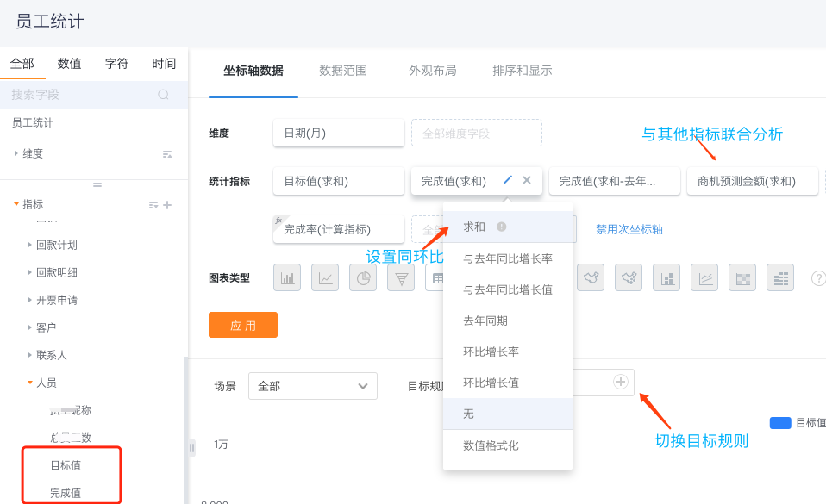Select the pie chart type icon

tap(363, 277)
